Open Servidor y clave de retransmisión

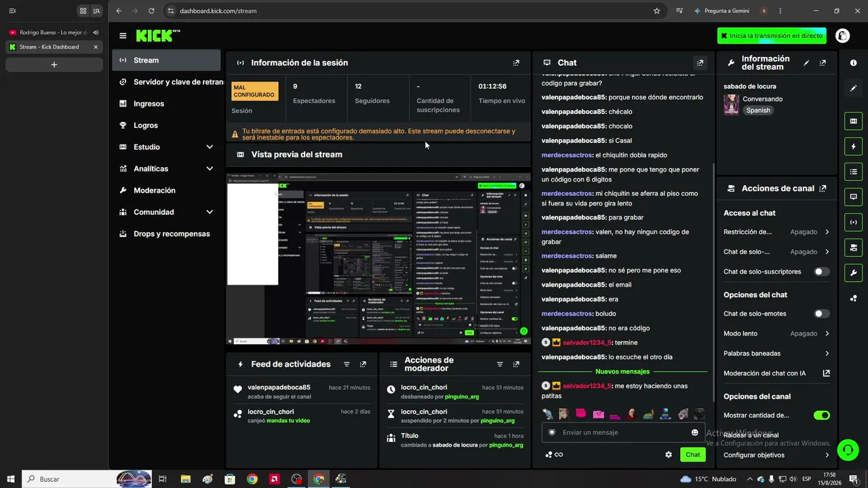[x=166, y=82]
